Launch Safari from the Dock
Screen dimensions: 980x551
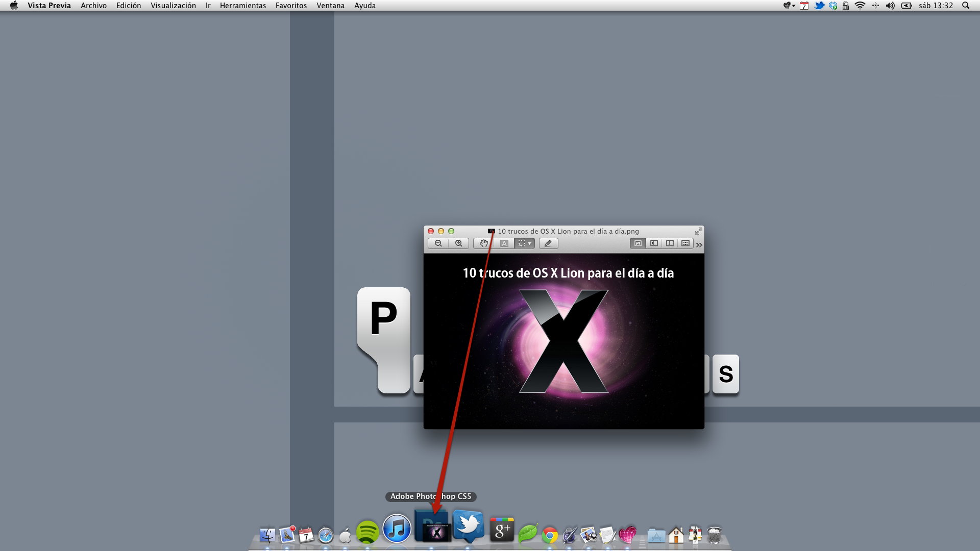click(326, 536)
